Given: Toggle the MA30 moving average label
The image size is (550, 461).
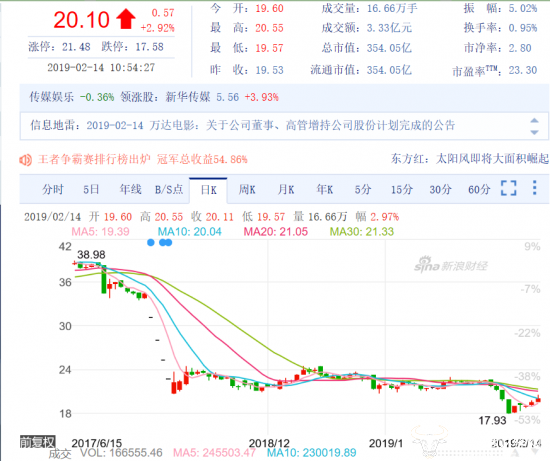Looking at the screenshot, I should point(362,232).
